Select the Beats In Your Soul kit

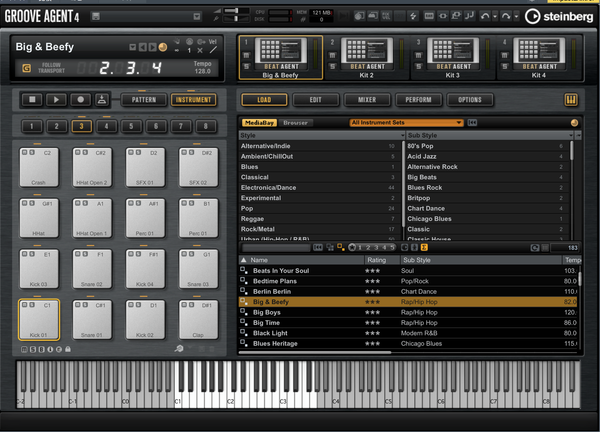pos(408,271)
